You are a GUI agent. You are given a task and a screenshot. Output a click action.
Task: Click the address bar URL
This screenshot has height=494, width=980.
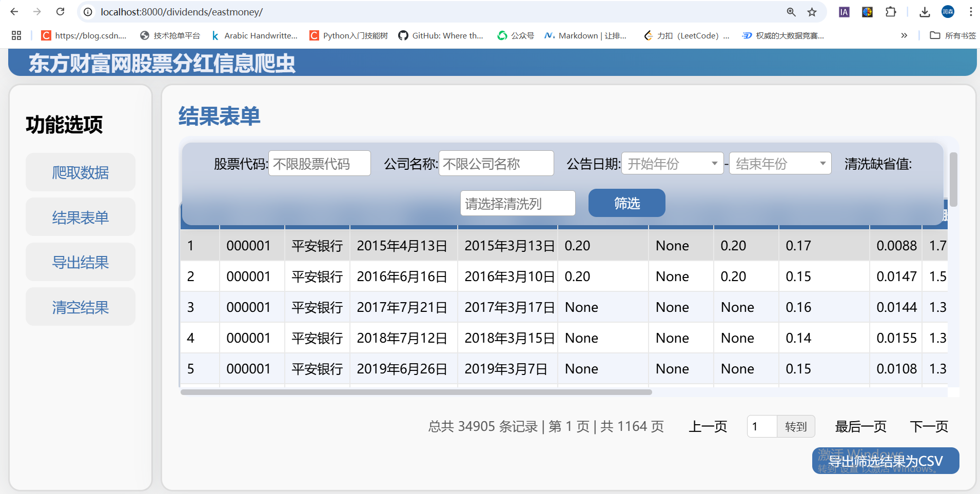point(182,12)
